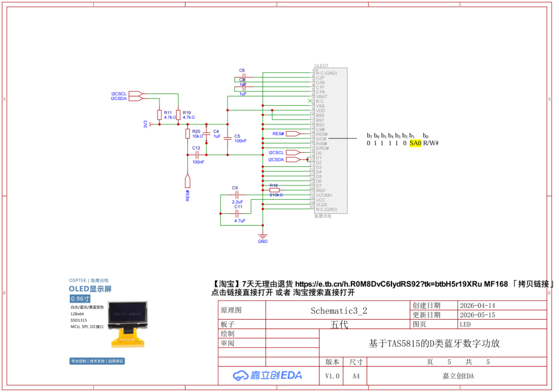This screenshot has height=392, width=559.
Task: Click the SSD1315 spec line
Action: tap(79, 320)
